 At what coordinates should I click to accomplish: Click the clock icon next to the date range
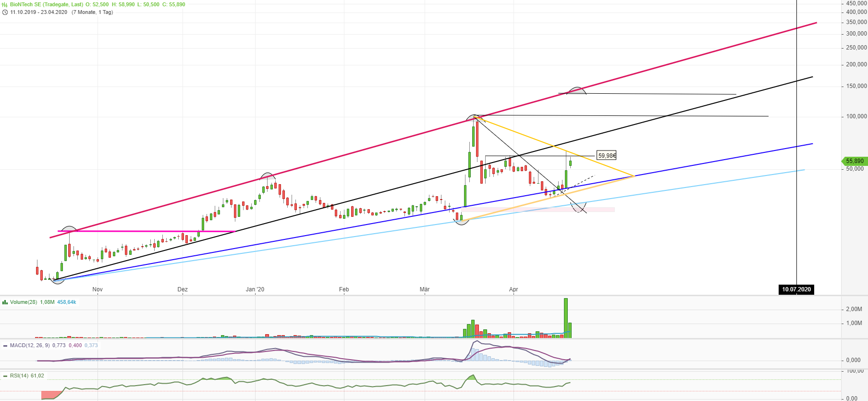[x=5, y=13]
